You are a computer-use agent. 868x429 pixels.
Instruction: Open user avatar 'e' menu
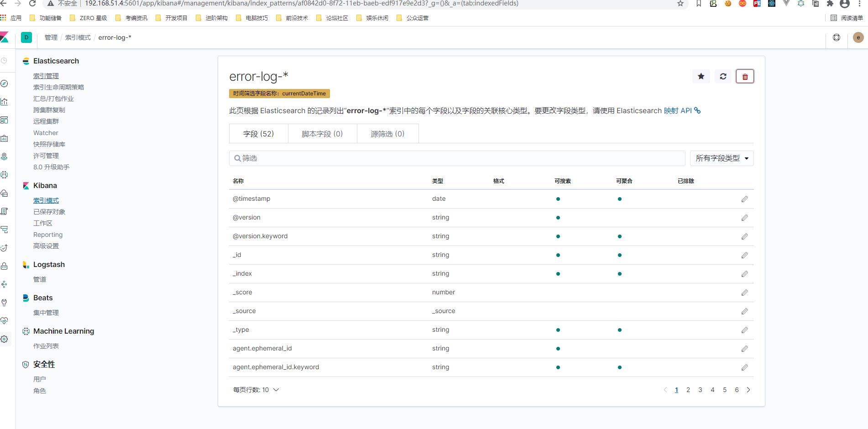click(858, 37)
